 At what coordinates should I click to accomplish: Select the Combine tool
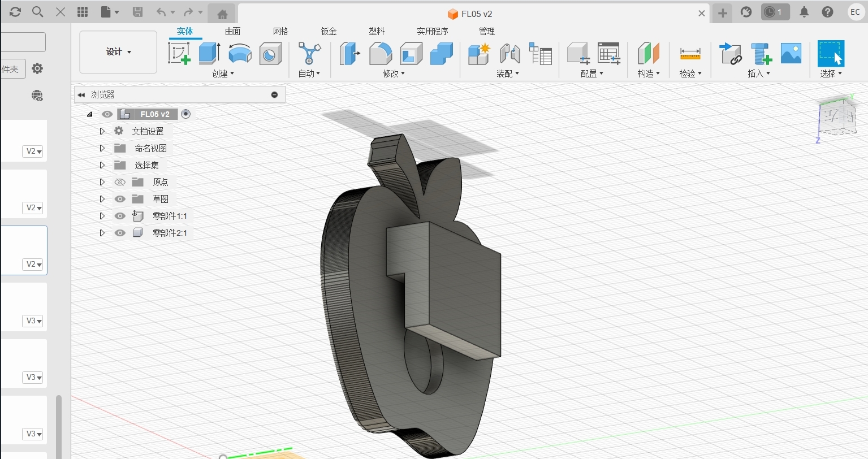pos(442,54)
